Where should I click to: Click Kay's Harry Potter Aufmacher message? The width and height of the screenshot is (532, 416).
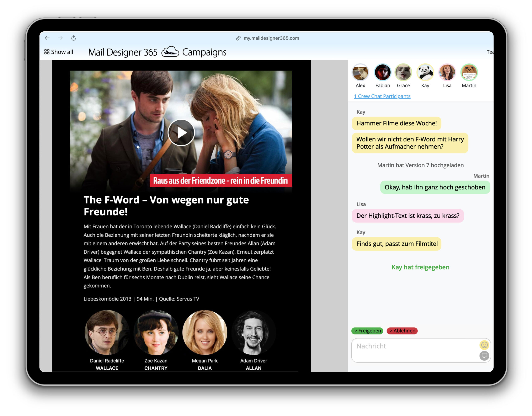point(410,143)
